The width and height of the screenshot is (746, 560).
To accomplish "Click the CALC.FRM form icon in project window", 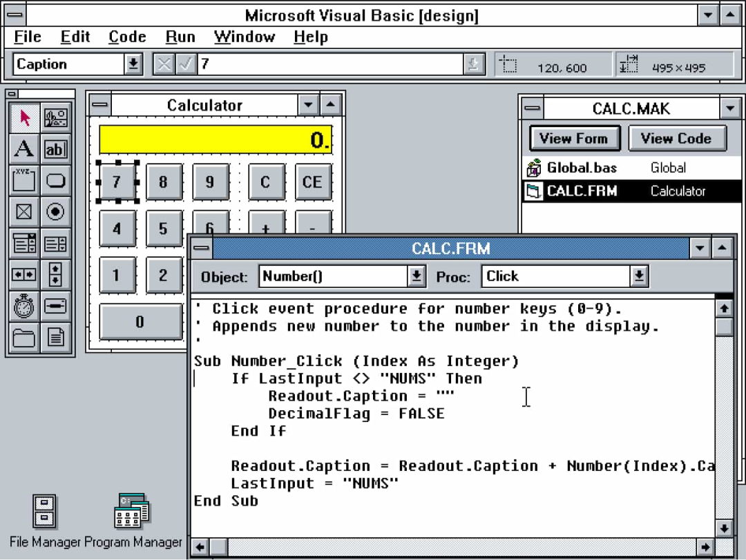I will click(534, 191).
